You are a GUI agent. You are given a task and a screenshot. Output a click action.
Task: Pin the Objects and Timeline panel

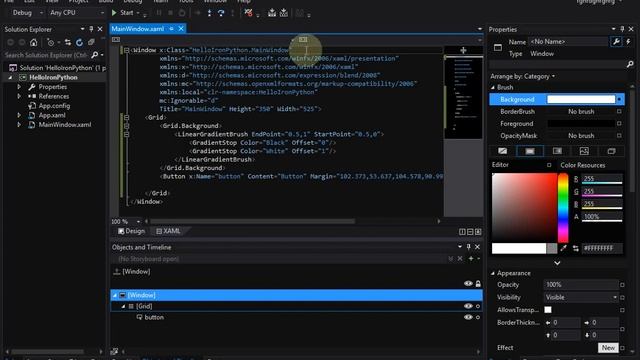tap(469, 247)
